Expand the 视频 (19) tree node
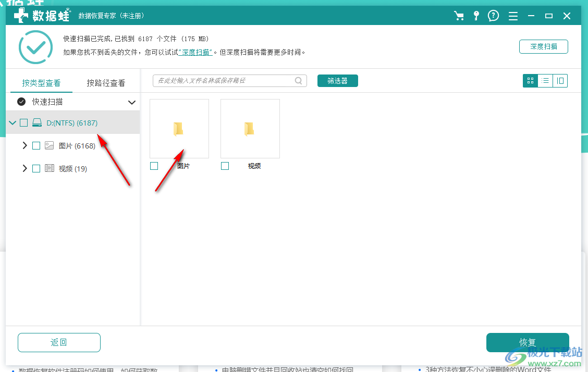The height and width of the screenshot is (372, 588). [x=24, y=168]
